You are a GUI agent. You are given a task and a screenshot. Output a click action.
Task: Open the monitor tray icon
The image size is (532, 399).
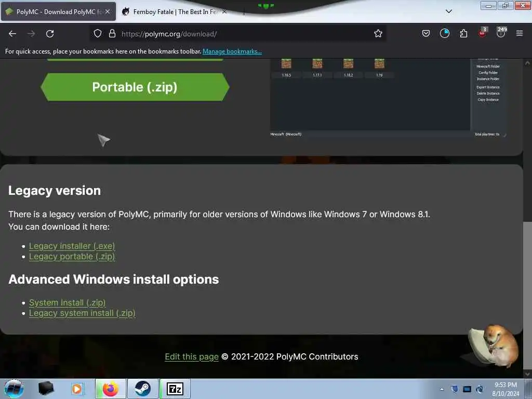click(467, 389)
